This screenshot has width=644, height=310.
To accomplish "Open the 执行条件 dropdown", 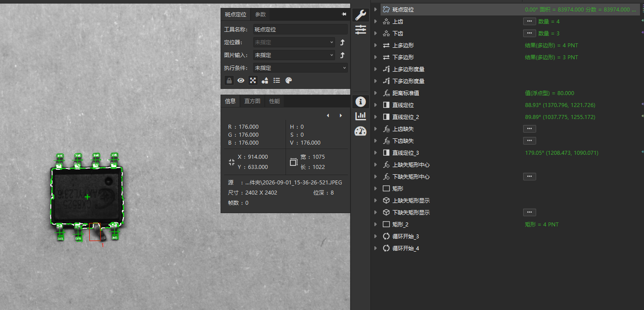I will coord(300,68).
